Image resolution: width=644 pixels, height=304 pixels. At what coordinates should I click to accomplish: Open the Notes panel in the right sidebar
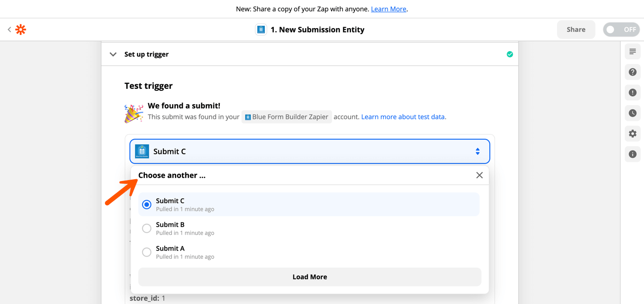[x=632, y=51]
